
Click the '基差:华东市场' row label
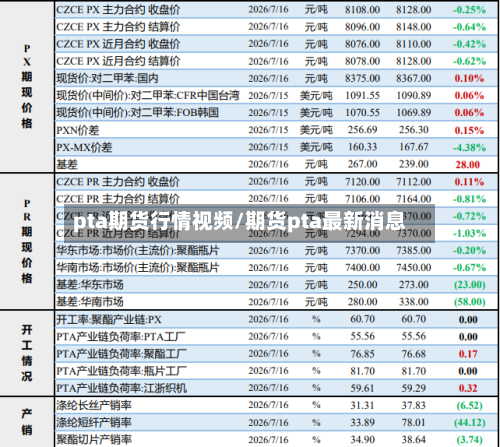click(90, 285)
